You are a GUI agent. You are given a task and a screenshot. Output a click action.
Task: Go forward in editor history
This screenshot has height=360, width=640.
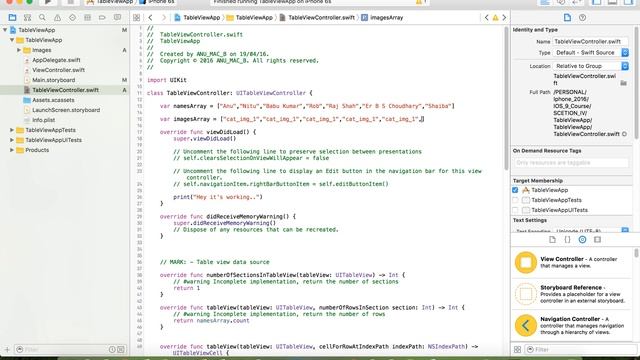[x=164, y=18]
